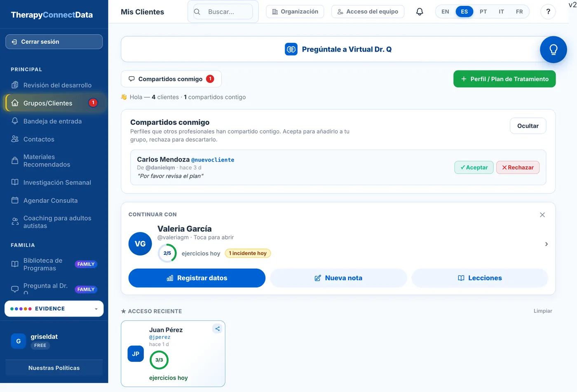Image resolution: width=577 pixels, height=392 pixels.
Task: Switch language to PT
Action: pyautogui.click(x=483, y=12)
